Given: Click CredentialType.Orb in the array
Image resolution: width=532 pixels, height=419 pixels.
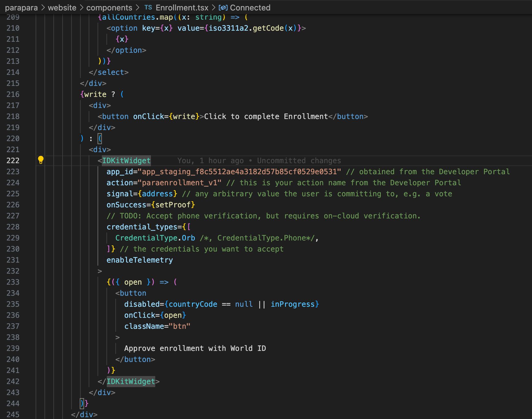Looking at the screenshot, I should (x=155, y=238).
